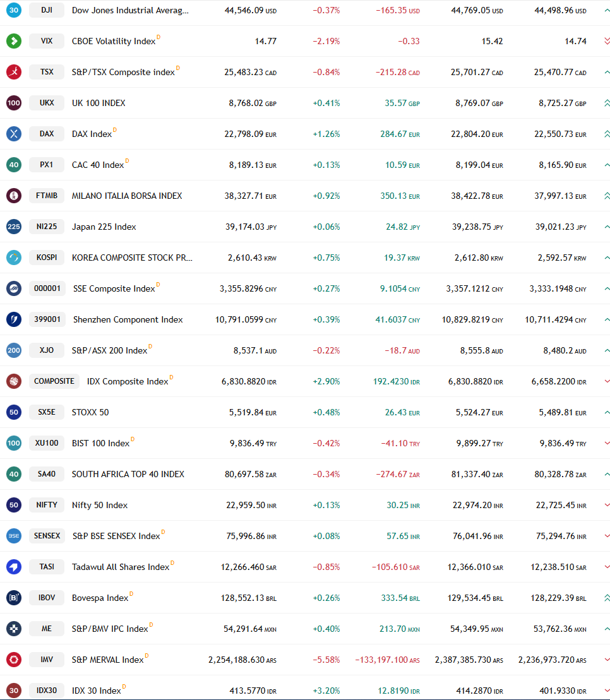The width and height of the screenshot is (610, 700).
Task: Click XJO low value 8,480.2 AUD
Action: click(x=565, y=350)
